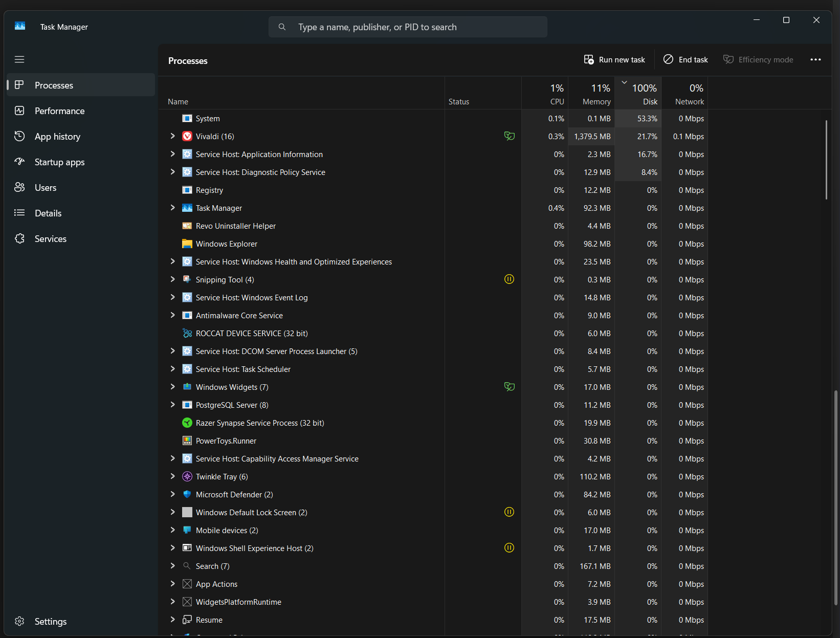840x638 pixels.
Task: Click the ROCCAT DEVICE SERVICE icon
Action: (x=187, y=333)
